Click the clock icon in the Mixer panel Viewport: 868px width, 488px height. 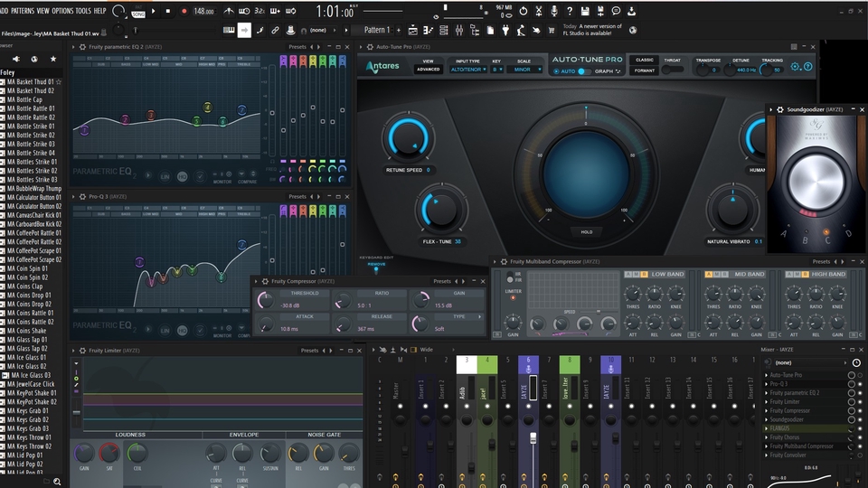pyautogui.click(x=856, y=363)
